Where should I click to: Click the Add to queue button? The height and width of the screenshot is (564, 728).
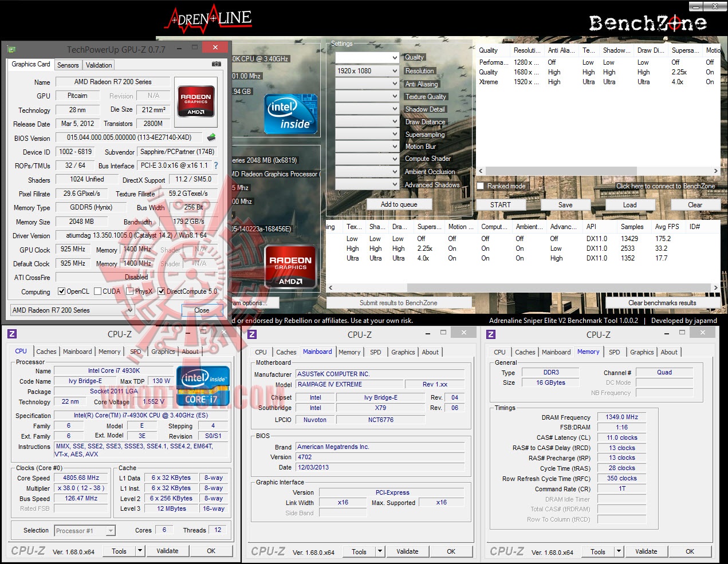(x=399, y=204)
